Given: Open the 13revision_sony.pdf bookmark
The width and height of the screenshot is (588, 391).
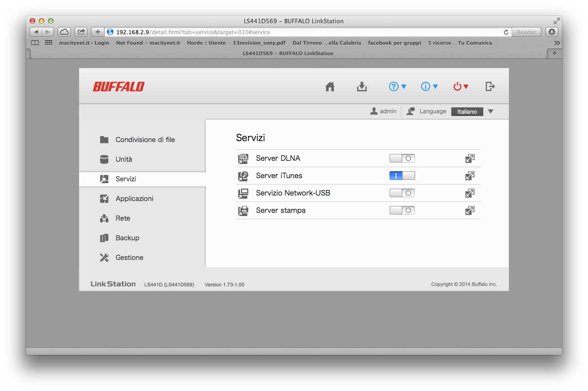Looking at the screenshot, I should pos(259,43).
